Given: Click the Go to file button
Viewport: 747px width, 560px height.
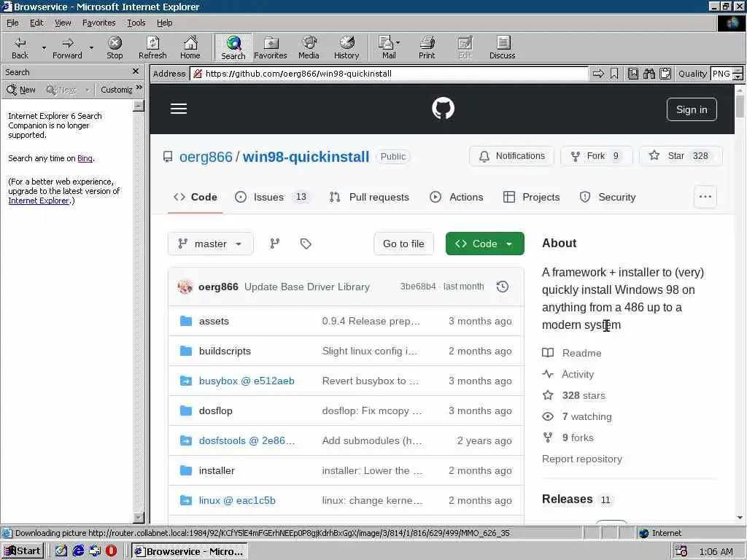Looking at the screenshot, I should click(403, 244).
